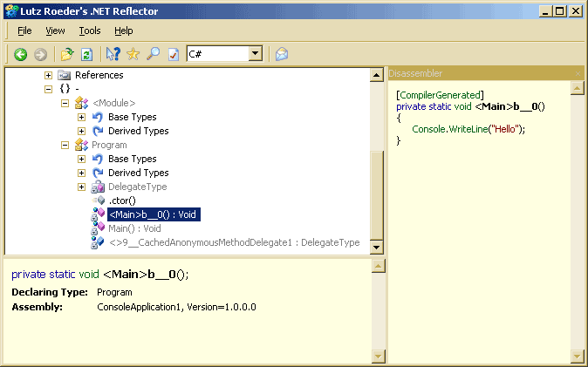Expand the DelegateType node
This screenshot has height=367, width=588.
pos(81,187)
